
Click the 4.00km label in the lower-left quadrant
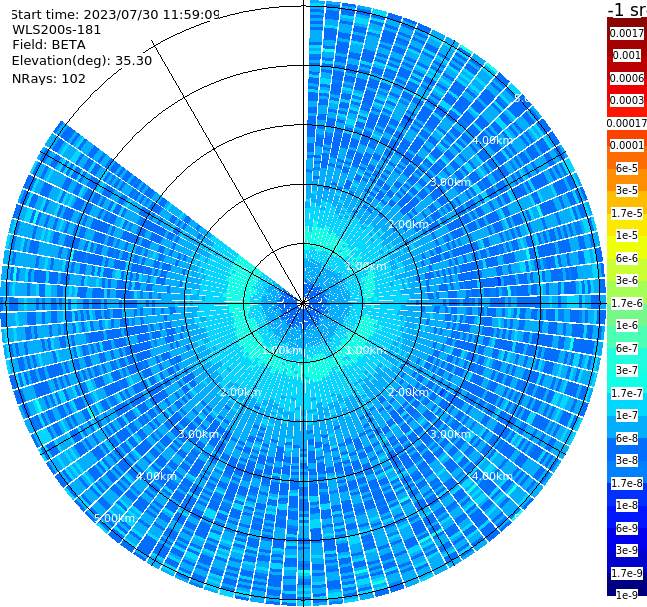click(156, 476)
